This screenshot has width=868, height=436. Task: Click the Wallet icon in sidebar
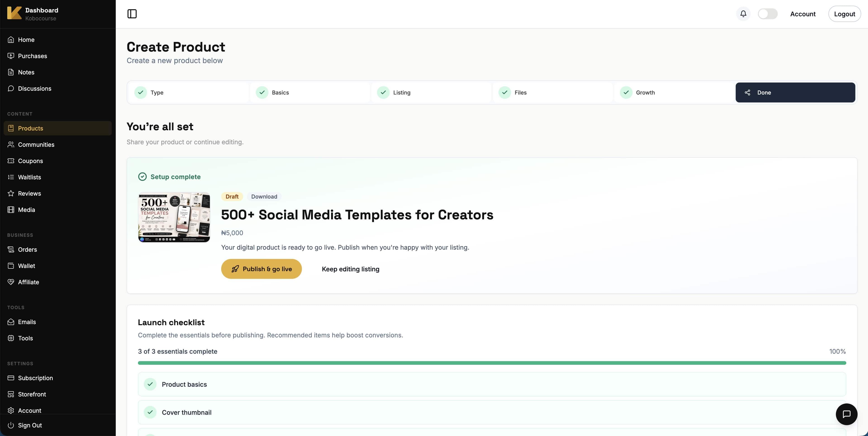pyautogui.click(x=11, y=266)
